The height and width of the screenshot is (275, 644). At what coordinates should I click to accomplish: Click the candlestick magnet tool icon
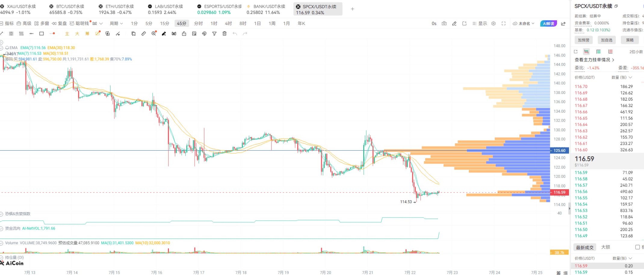[x=174, y=33]
